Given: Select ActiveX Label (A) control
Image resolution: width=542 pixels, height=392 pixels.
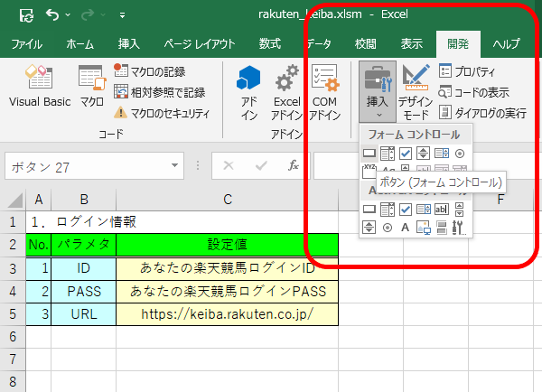Looking at the screenshot, I should tap(405, 228).
